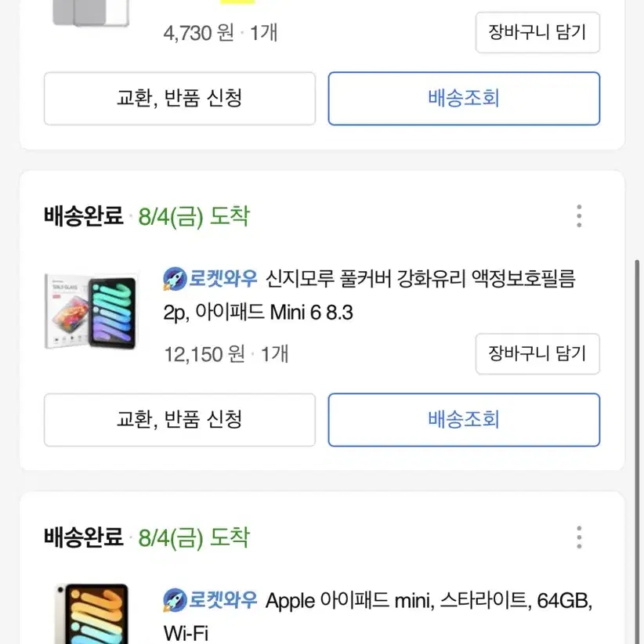Click the 12,150 원 · 1개 price line
This screenshot has height=644, width=644.
(x=226, y=354)
